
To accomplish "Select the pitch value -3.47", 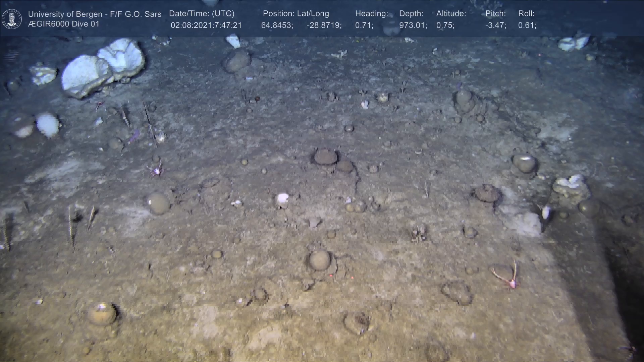I will tap(495, 25).
